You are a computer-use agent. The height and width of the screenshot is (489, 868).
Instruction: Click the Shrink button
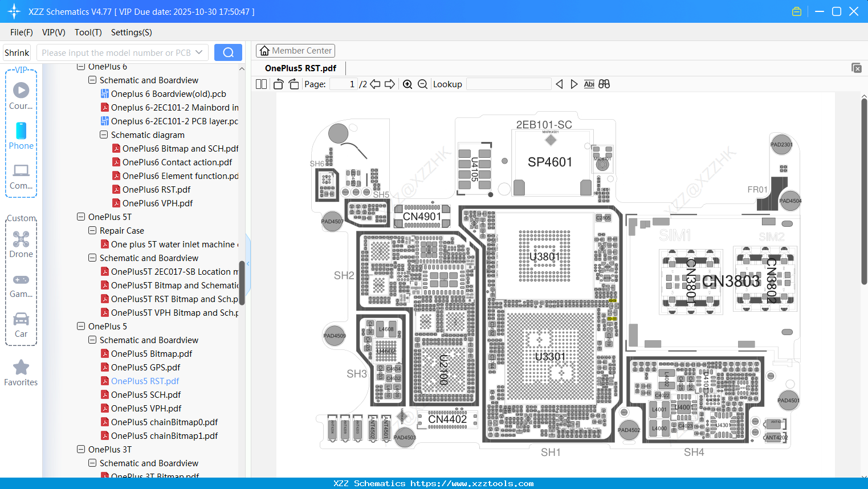click(x=17, y=52)
